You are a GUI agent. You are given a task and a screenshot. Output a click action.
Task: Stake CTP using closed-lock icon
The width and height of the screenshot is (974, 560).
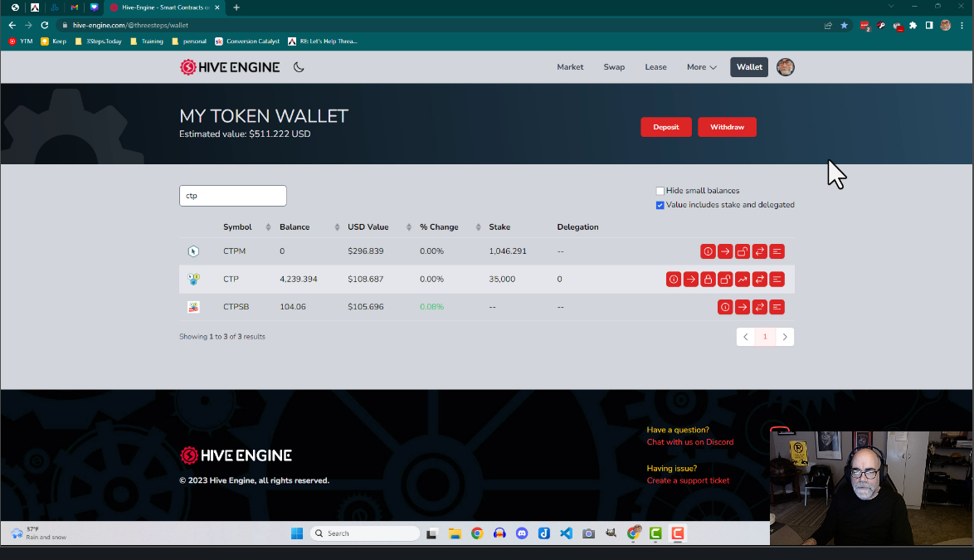[708, 280]
